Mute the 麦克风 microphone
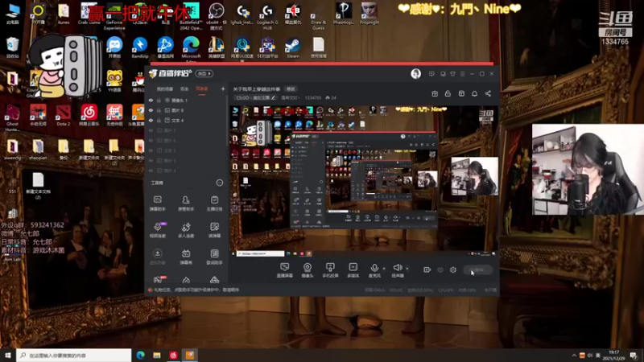 [x=374, y=270]
